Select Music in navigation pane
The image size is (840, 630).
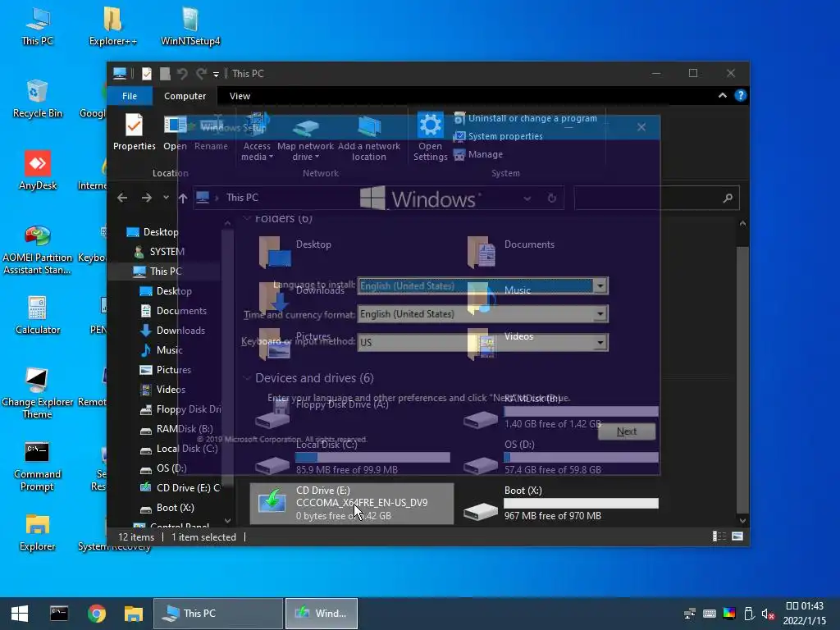[162, 349]
